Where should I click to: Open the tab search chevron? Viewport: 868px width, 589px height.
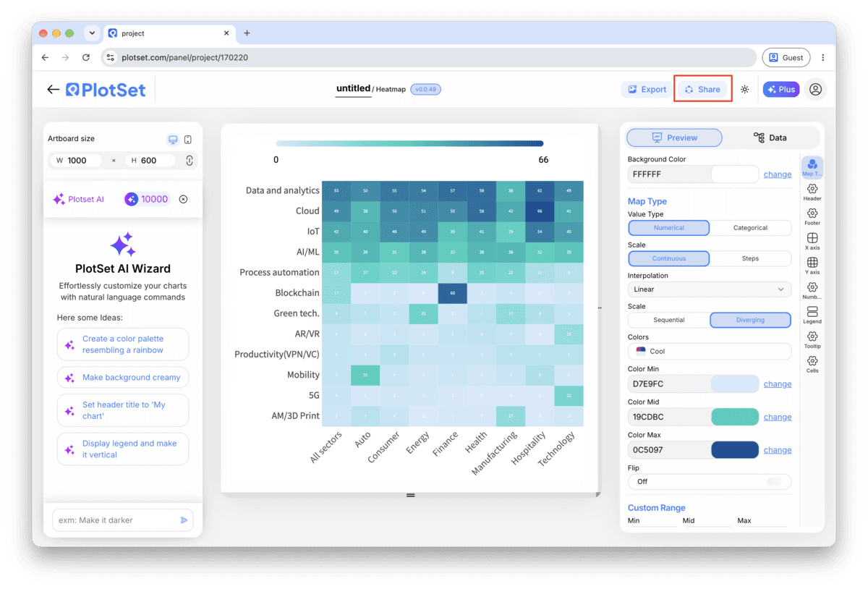coord(92,33)
